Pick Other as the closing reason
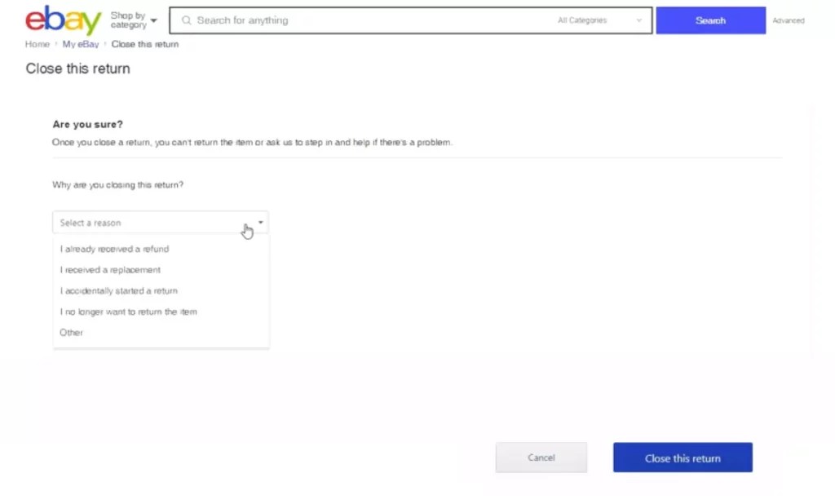This screenshot has width=835, height=504. 71,332
